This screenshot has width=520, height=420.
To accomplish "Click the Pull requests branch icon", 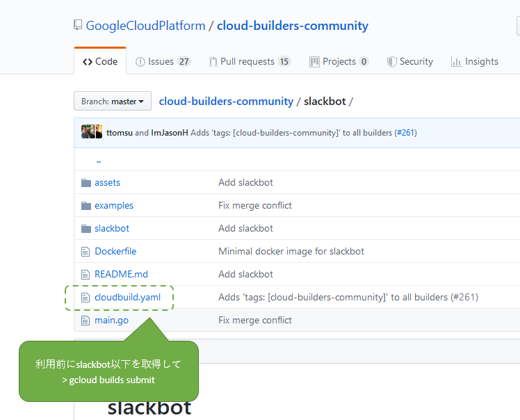I will [x=213, y=62].
